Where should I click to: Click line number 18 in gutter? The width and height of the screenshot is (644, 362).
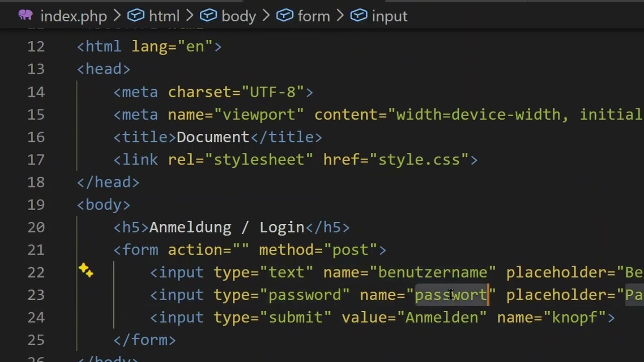pos(36,183)
